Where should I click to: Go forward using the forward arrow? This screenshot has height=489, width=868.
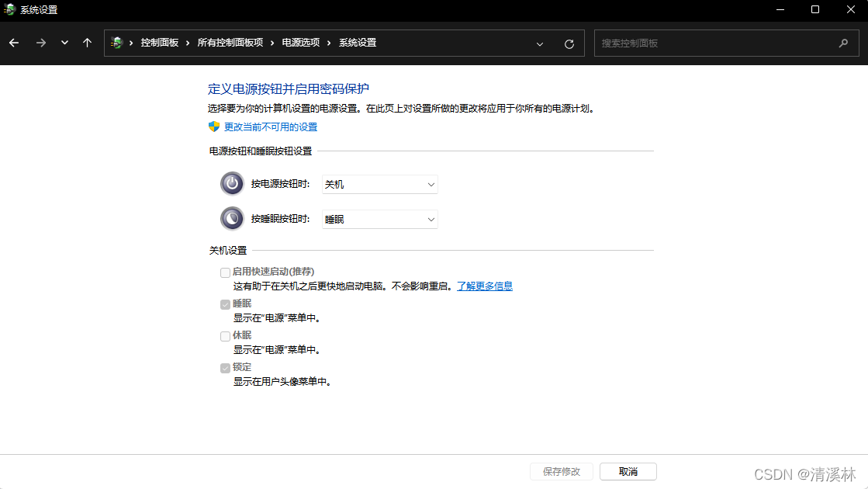pos(41,43)
